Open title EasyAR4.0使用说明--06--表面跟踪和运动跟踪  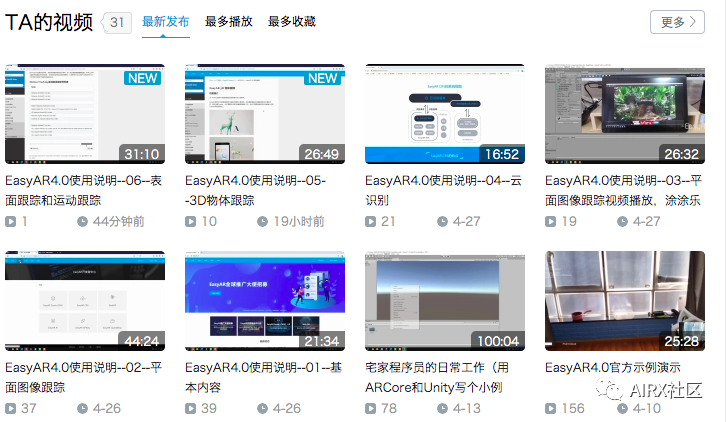[83, 190]
